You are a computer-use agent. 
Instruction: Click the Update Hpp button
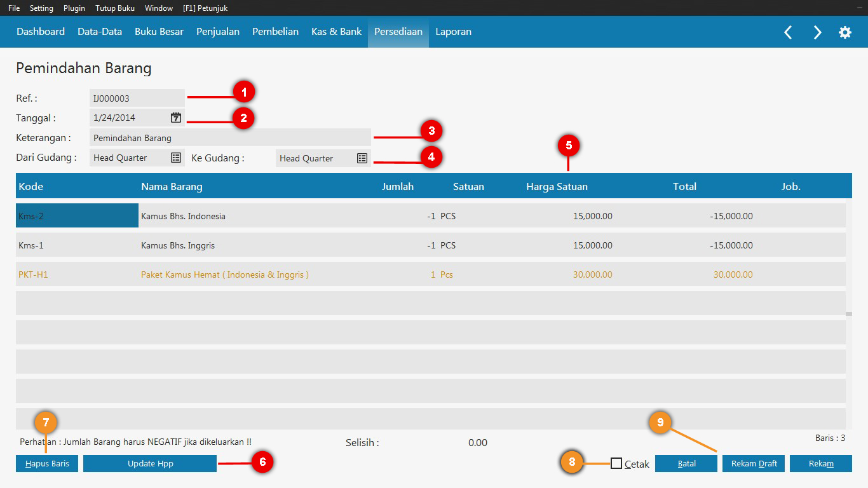pos(150,463)
